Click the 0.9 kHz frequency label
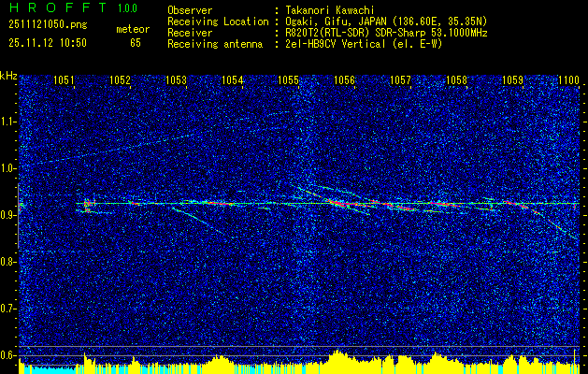Image resolution: width=588 pixels, height=374 pixels. click(x=8, y=215)
